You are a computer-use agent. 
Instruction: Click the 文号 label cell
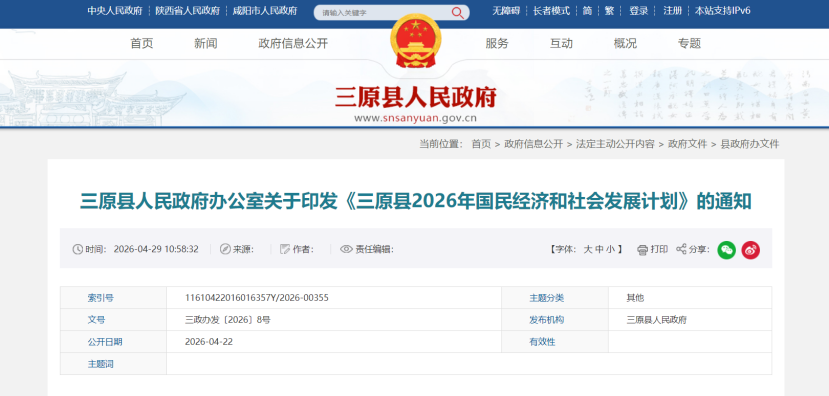[x=113, y=320]
